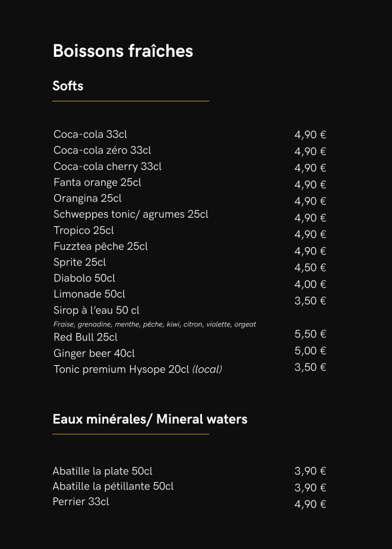
Task: Choose Tonic premium Hysope 20cl
Action: point(138,369)
